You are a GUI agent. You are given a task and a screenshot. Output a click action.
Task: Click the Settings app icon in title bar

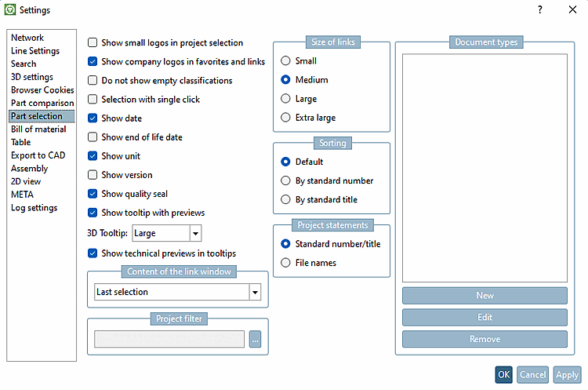point(10,10)
